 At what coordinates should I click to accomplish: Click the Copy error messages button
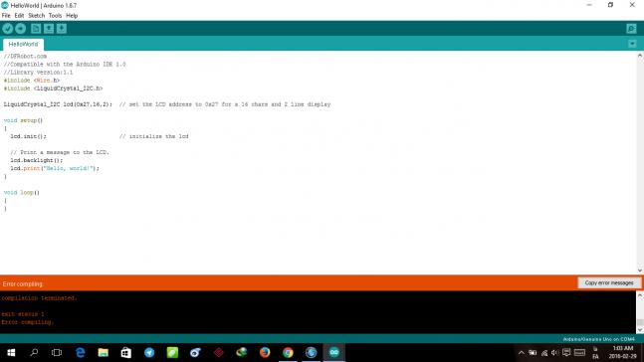point(609,282)
